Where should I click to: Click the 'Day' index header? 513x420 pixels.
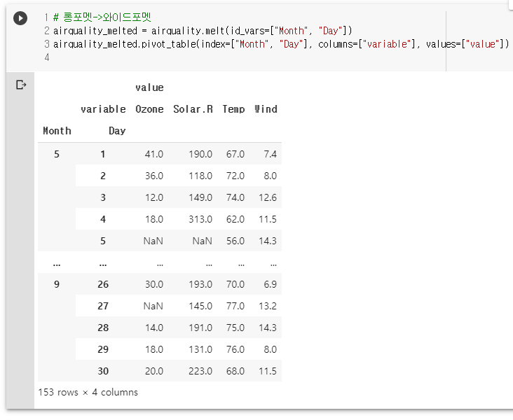pos(117,131)
